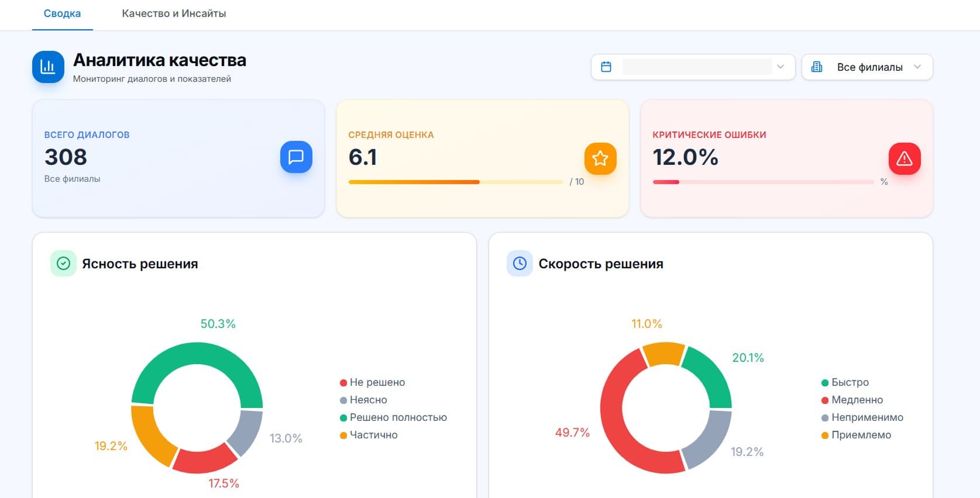Toggle the Решено полностью legend item
The image size is (980, 498).
(393, 417)
